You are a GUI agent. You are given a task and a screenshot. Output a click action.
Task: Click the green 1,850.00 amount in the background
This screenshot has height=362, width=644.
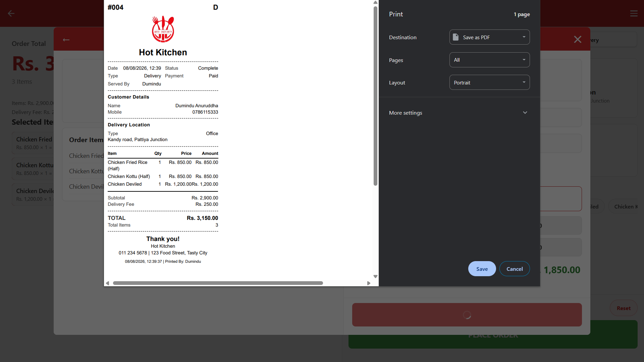coord(562,270)
